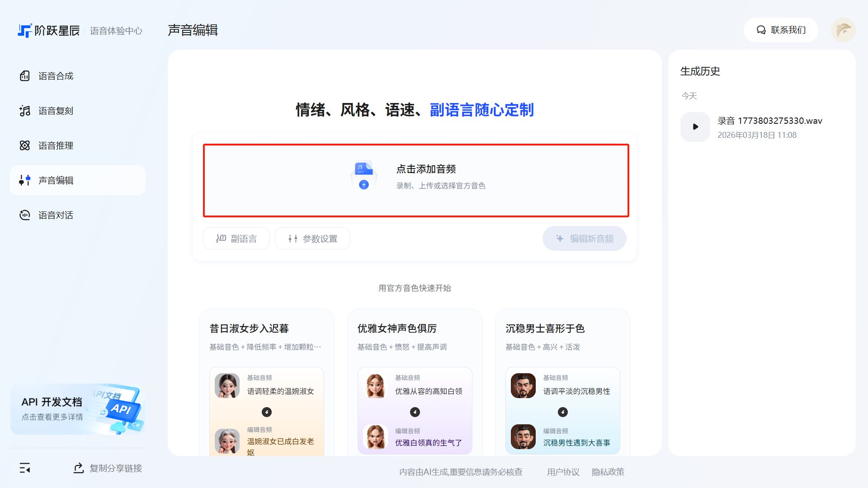Click the add audio file icon
This screenshot has height=488, width=868.
pos(363,175)
